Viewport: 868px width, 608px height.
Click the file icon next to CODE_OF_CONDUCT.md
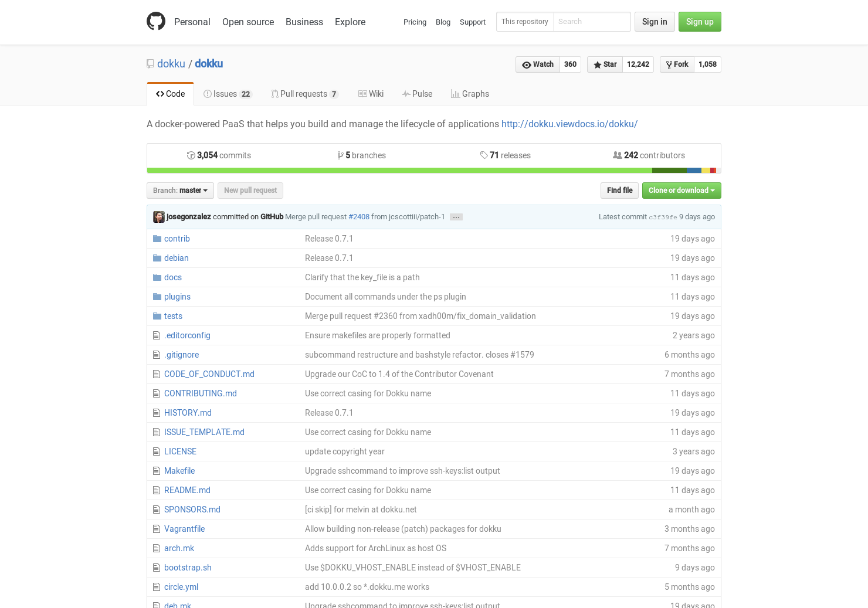coord(157,374)
